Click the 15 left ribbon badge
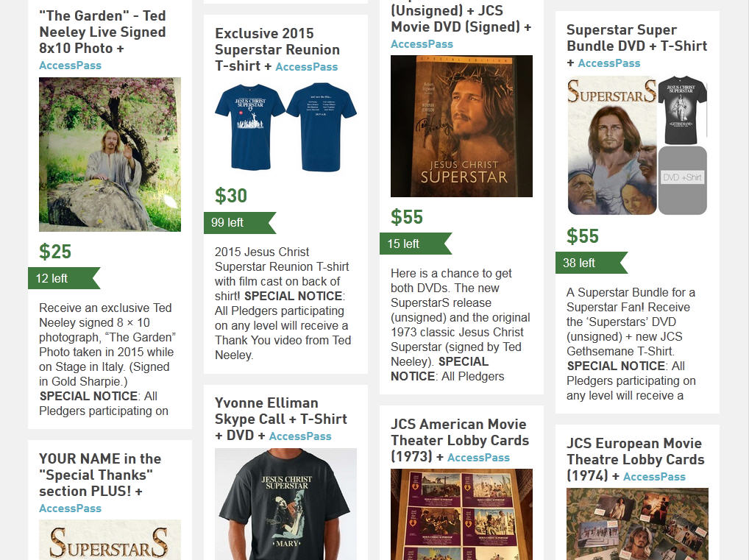Screen dimensions: 749x560 click(416, 244)
